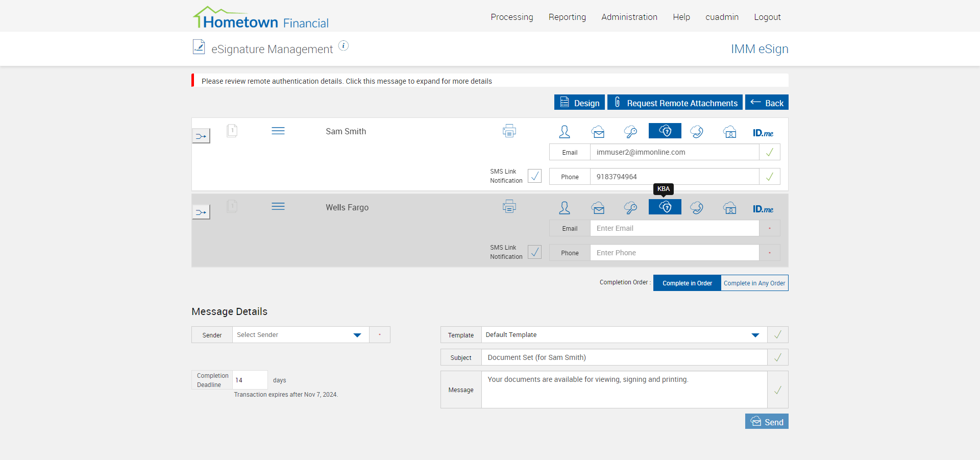Click the eSignature Management info icon

pos(344,46)
